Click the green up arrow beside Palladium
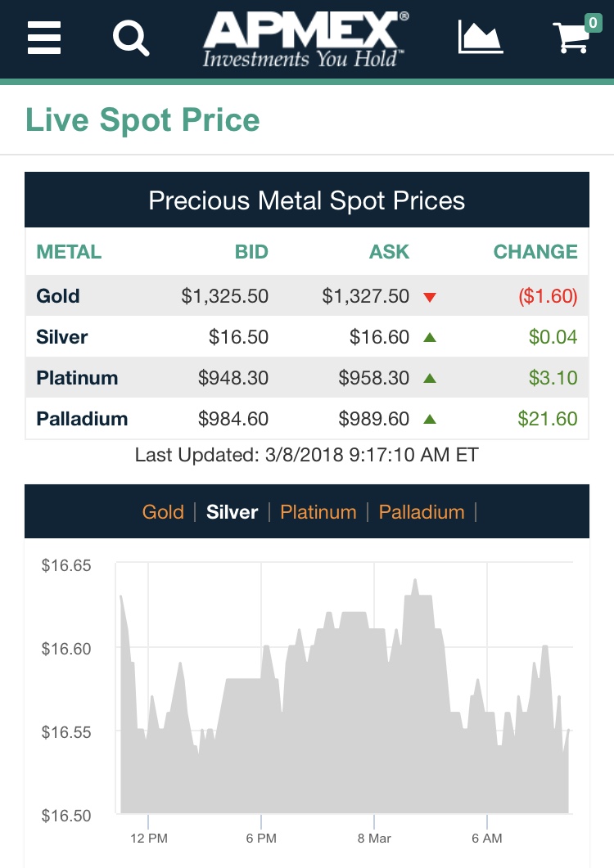 430,419
